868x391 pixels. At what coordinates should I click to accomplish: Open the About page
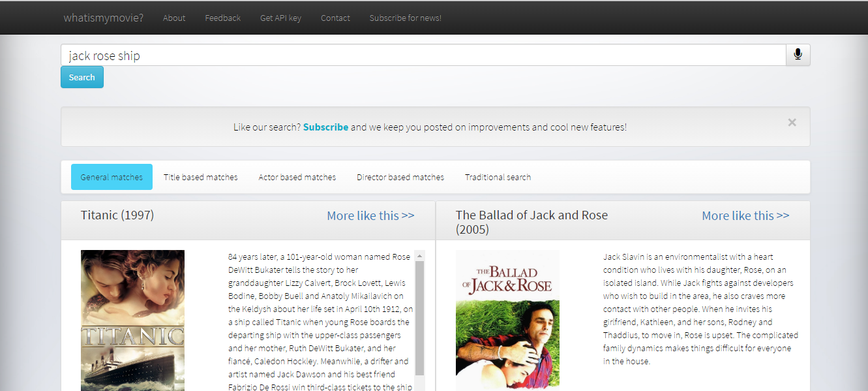[174, 18]
